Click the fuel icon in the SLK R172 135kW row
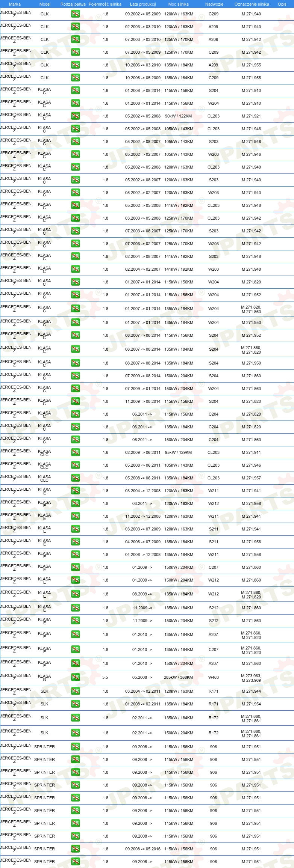 click(x=76, y=718)
